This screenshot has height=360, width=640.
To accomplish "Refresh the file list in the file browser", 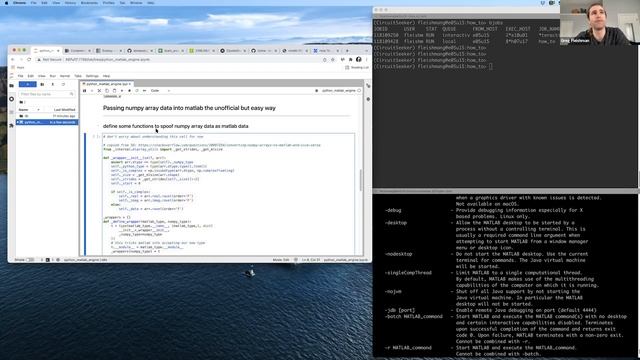I will tap(63, 84).
